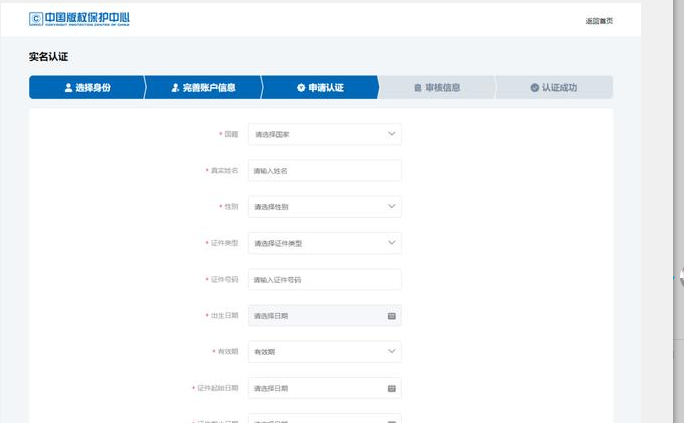Click the checkmark icon in 认证成功 step
684x423 pixels.
point(534,88)
